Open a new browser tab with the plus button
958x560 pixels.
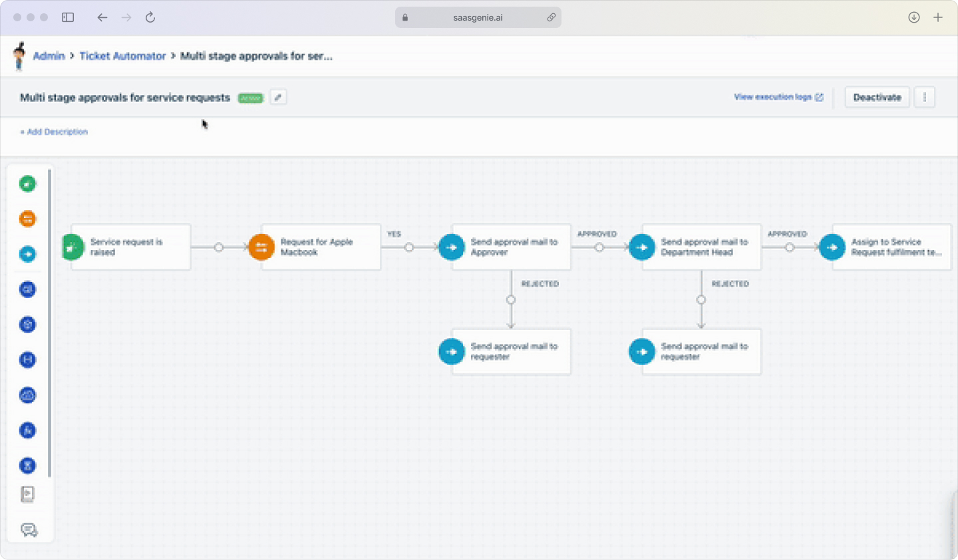938,17
